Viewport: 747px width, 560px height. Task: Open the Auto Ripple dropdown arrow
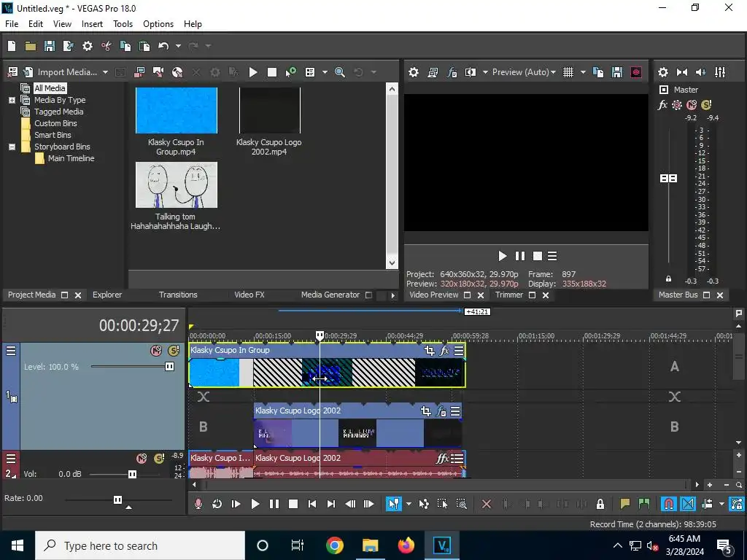[x=721, y=504]
